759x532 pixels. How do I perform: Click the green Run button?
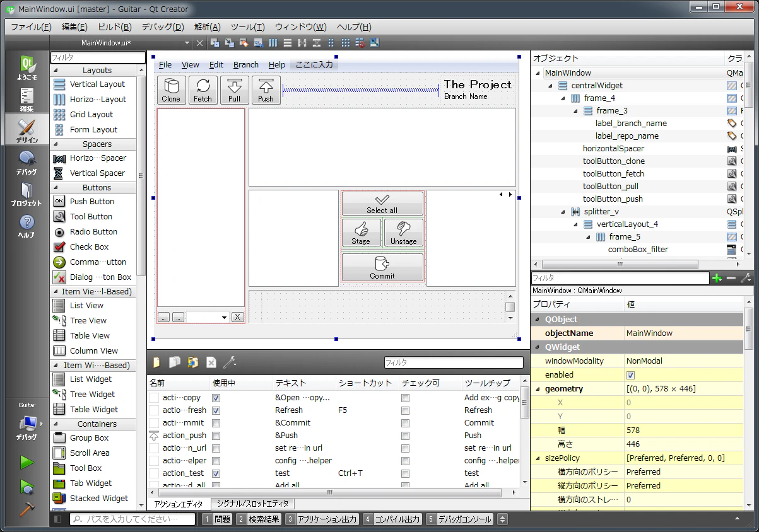point(26,463)
